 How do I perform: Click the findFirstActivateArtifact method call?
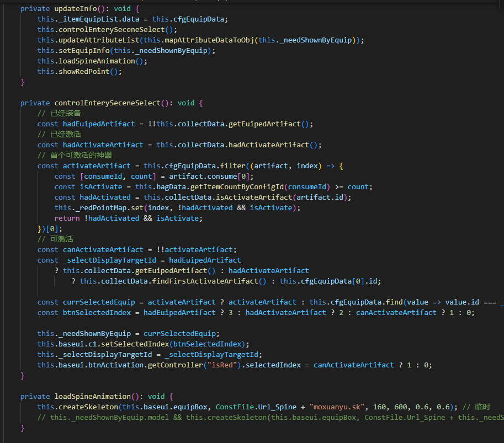[x=205, y=281]
